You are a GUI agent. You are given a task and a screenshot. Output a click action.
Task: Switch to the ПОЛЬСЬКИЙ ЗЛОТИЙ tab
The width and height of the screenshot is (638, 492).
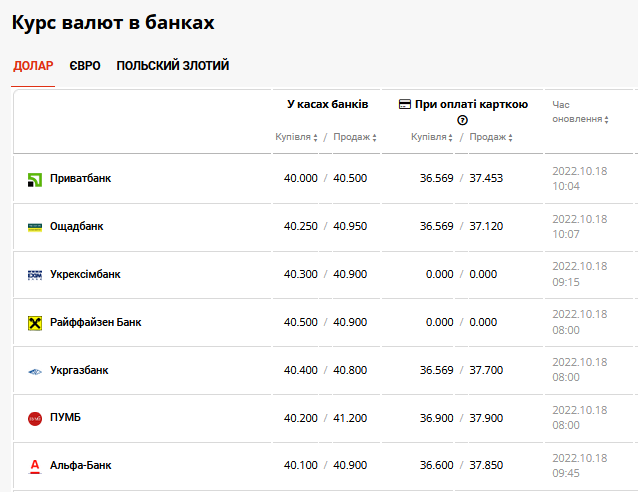click(x=173, y=66)
